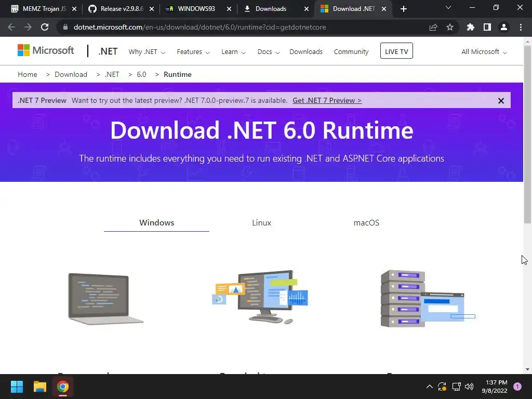Viewport: 532px width, 399px height.
Task: Select the macOS platform tab
Action: [366, 223]
